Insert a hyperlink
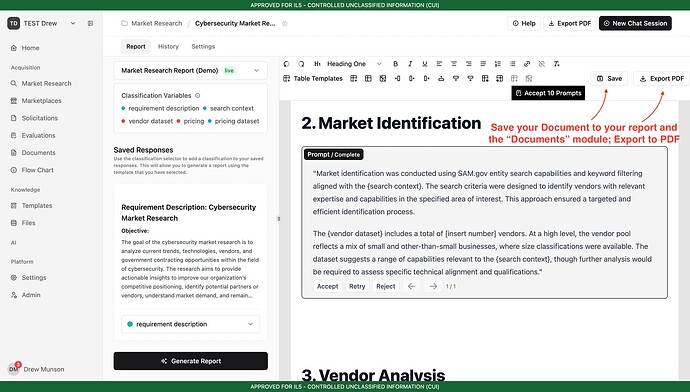Viewport: 690px width, 392px height. tap(527, 64)
